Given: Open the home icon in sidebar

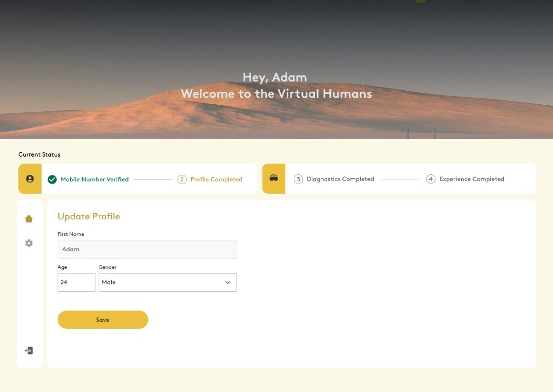Looking at the screenshot, I should coord(29,219).
